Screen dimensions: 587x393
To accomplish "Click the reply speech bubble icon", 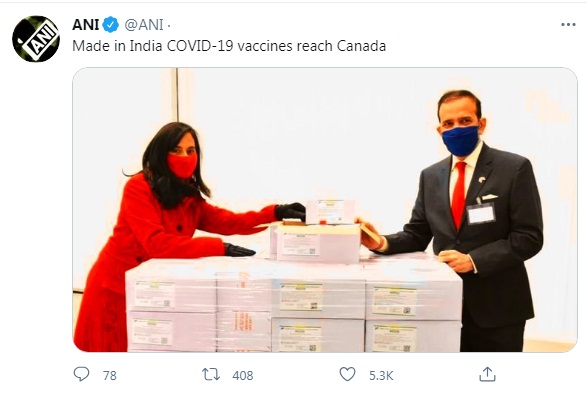I will (81, 374).
